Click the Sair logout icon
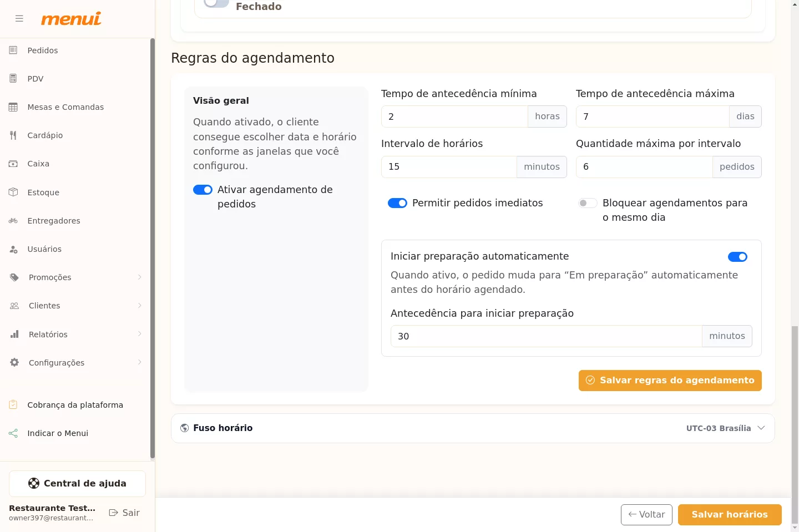 (113, 513)
